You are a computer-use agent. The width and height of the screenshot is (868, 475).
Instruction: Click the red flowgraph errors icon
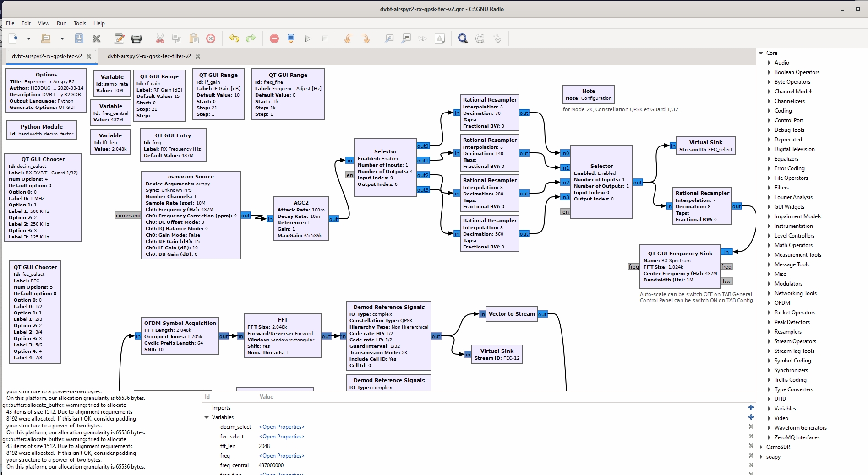[x=274, y=38]
